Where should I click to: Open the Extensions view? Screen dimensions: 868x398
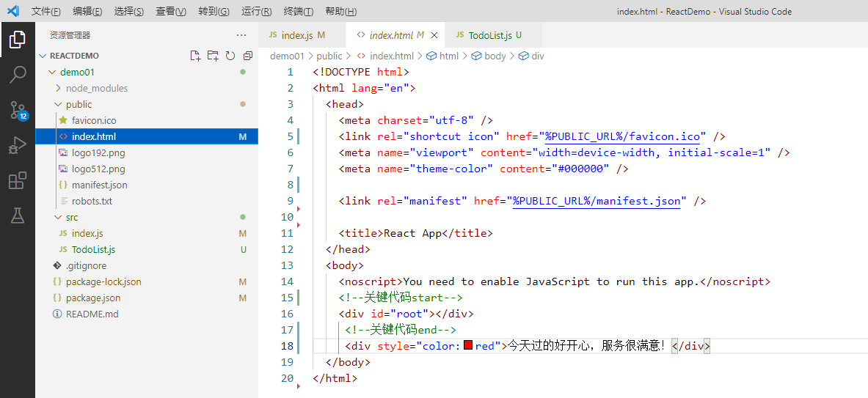point(18,181)
